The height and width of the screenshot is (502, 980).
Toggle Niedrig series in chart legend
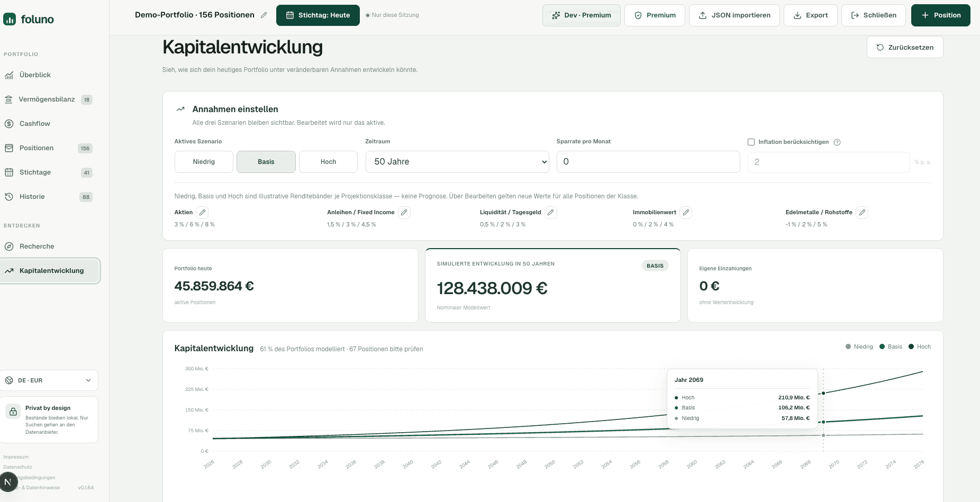point(859,347)
